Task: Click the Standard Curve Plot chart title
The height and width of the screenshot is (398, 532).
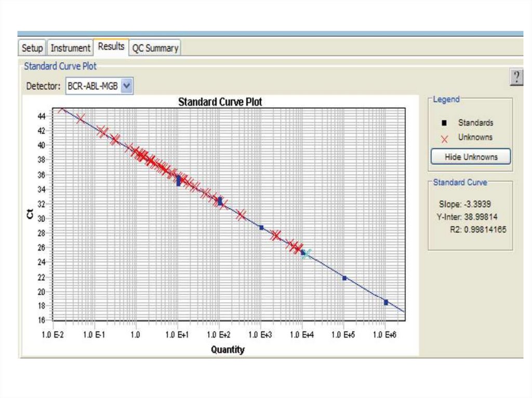Action: (220, 102)
